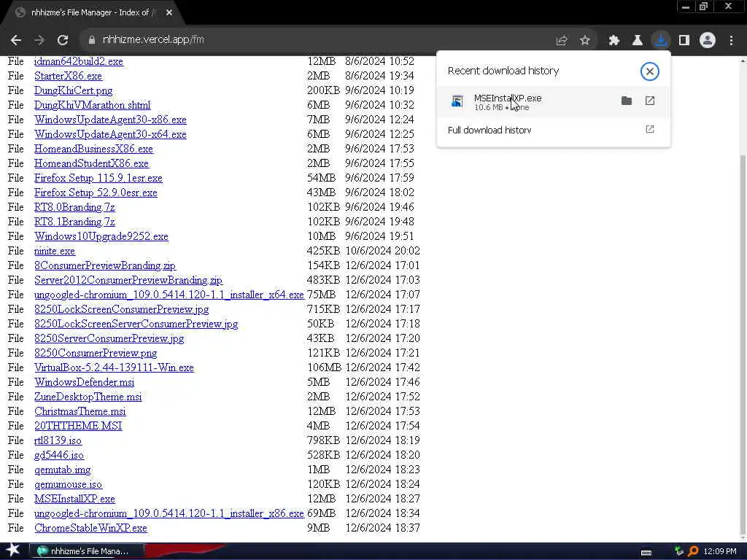Image resolution: width=747 pixels, height=560 pixels.
Task: Download qemumouse.iso
Action: 68,484
